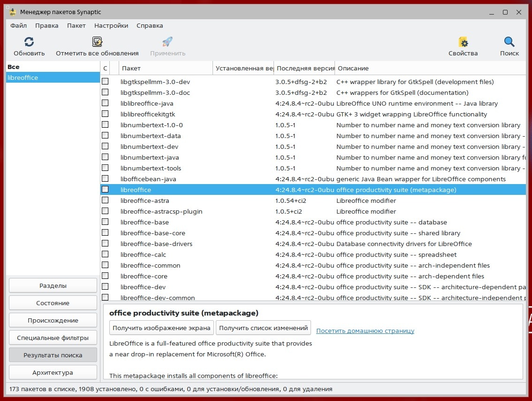Viewport: 532px width, 401px height.
Task: Click heading office productivity suite (metapackage)
Action: [x=183, y=313]
